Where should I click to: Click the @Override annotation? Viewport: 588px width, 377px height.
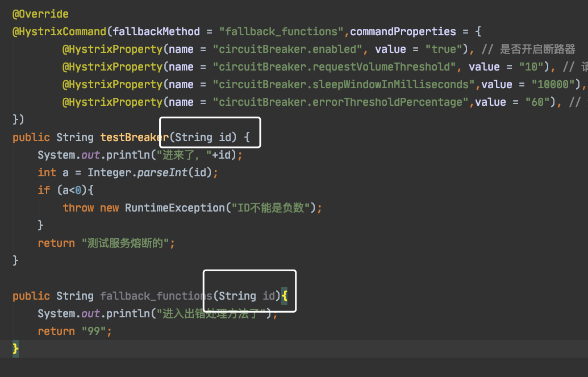coord(40,14)
